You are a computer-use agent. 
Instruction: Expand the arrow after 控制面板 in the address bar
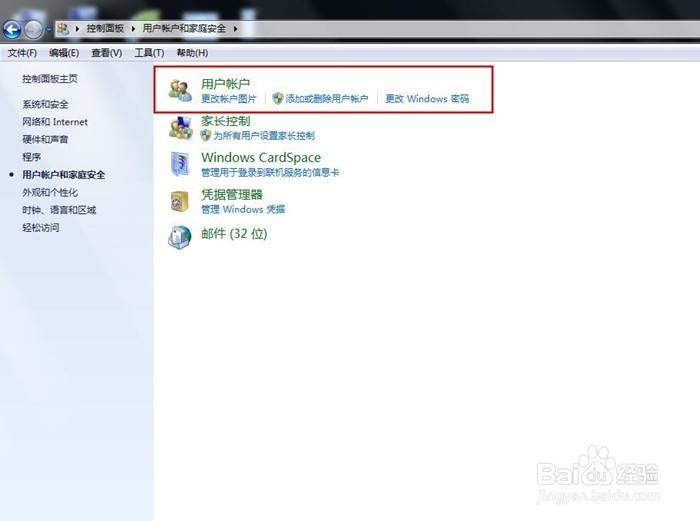pos(133,29)
